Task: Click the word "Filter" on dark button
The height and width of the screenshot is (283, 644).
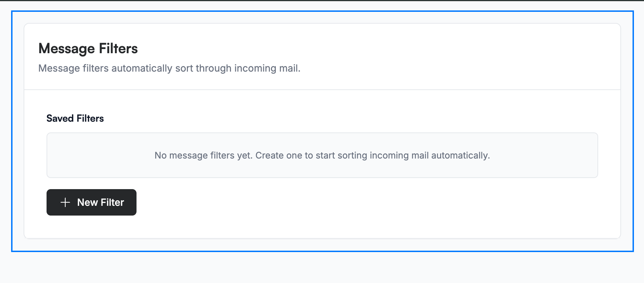Action: [x=113, y=202]
